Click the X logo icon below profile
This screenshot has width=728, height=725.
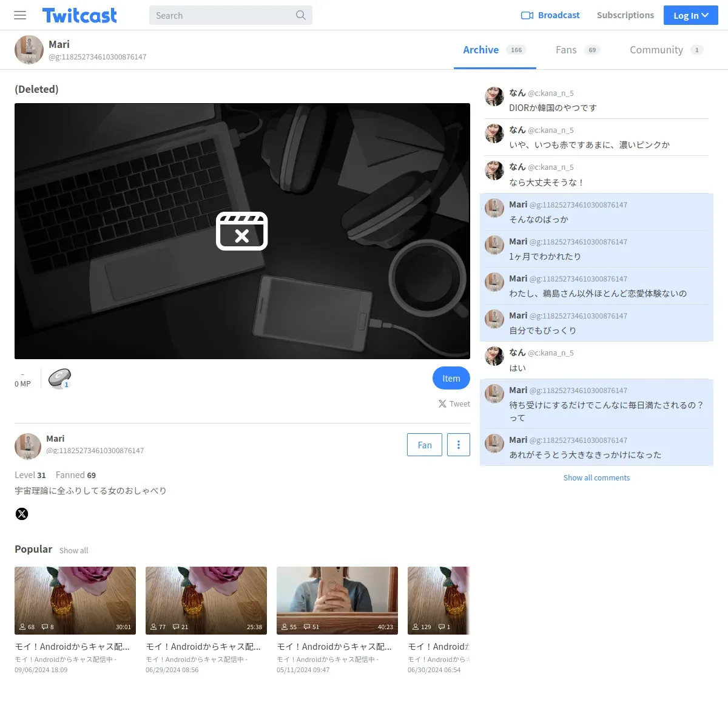[22, 514]
